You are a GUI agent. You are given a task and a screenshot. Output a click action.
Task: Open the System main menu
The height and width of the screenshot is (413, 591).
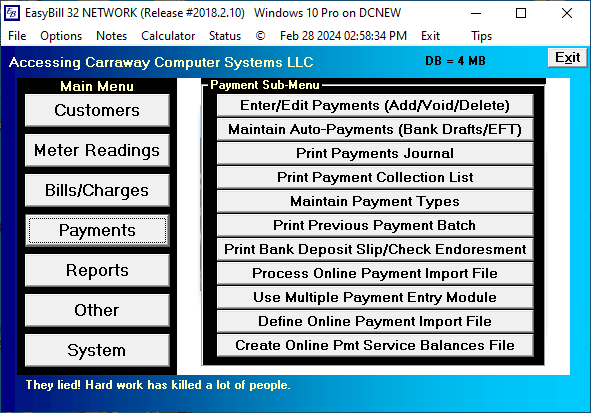97,350
